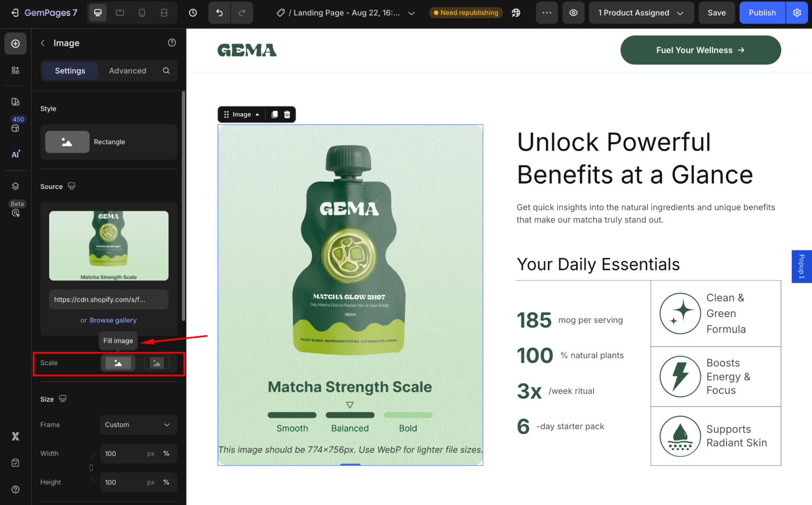Open the layers panel icon
This screenshot has width=812, height=505.
(x=15, y=186)
